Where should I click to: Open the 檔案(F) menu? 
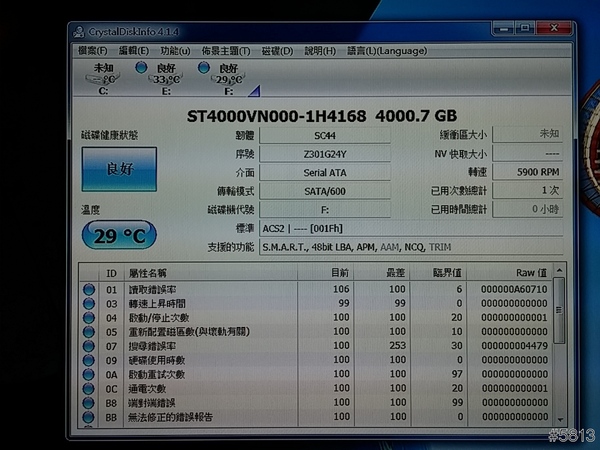click(x=94, y=51)
